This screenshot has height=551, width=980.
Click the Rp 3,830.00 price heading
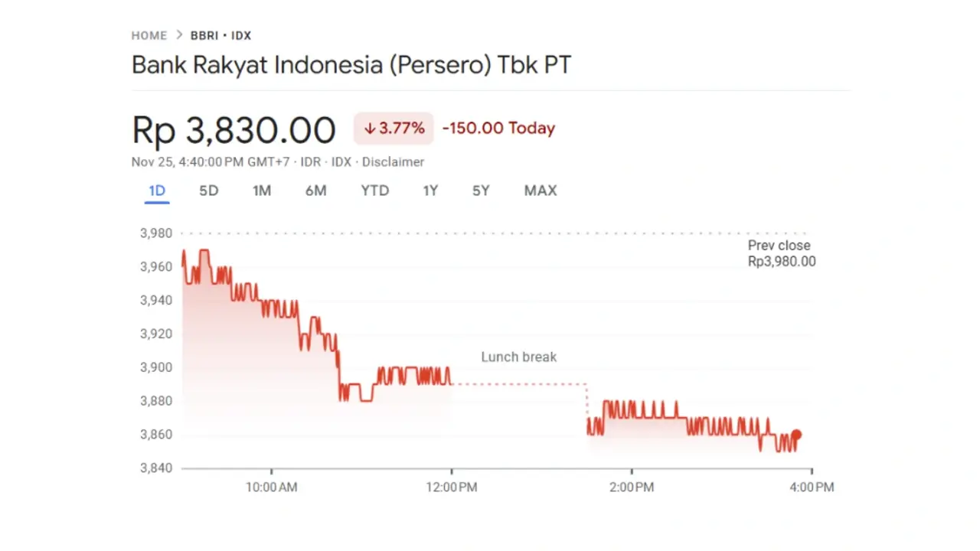coord(234,130)
